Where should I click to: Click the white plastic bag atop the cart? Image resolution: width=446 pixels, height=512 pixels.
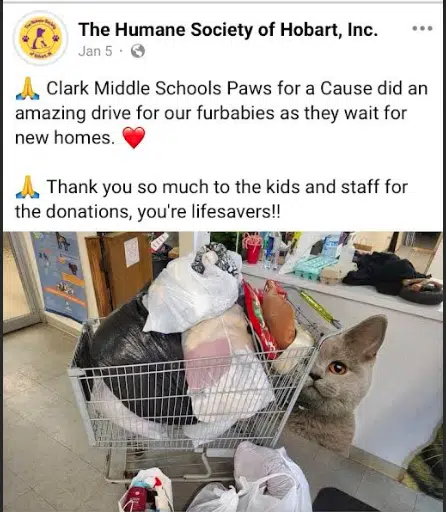[191, 293]
